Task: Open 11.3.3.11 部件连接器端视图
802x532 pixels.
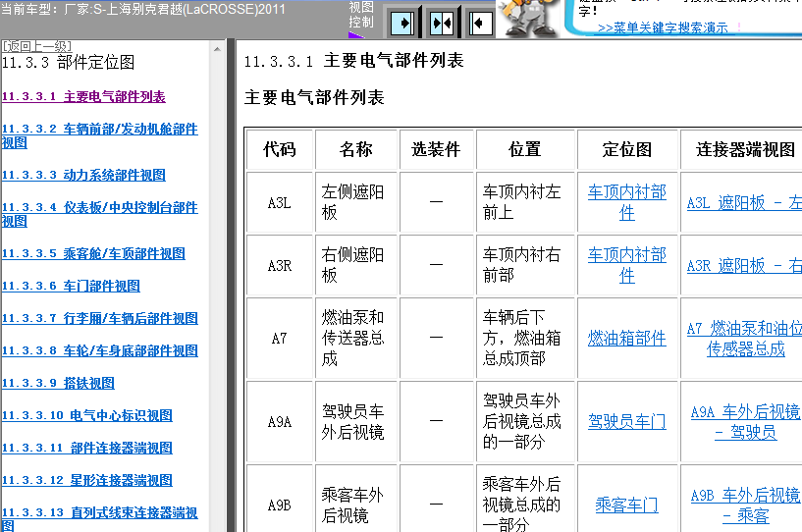Action: tap(87, 449)
